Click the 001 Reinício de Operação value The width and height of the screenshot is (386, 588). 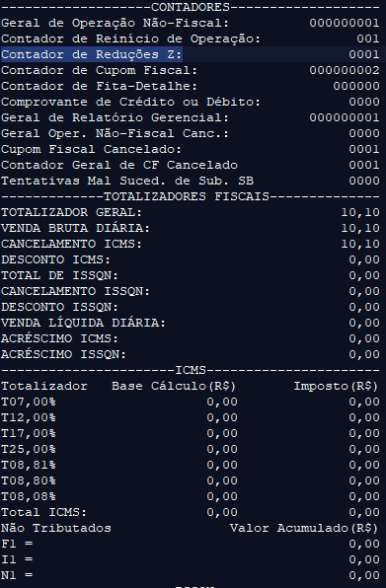(x=368, y=39)
